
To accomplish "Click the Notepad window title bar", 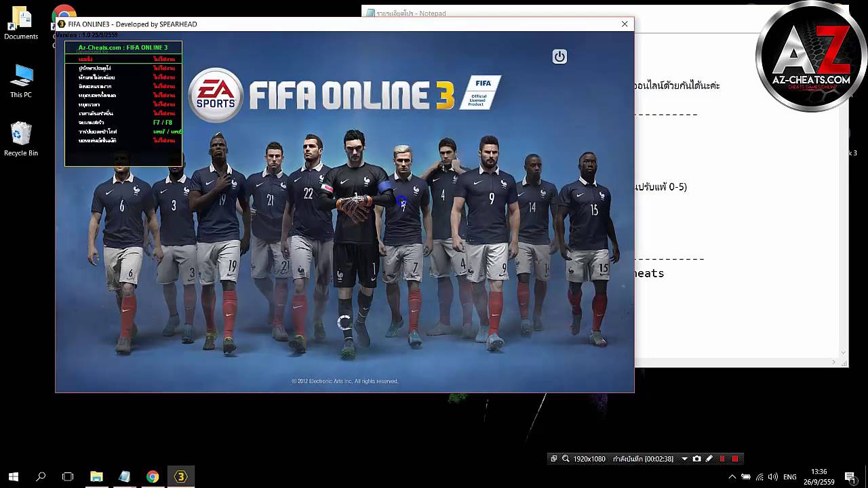I will 604,13.
